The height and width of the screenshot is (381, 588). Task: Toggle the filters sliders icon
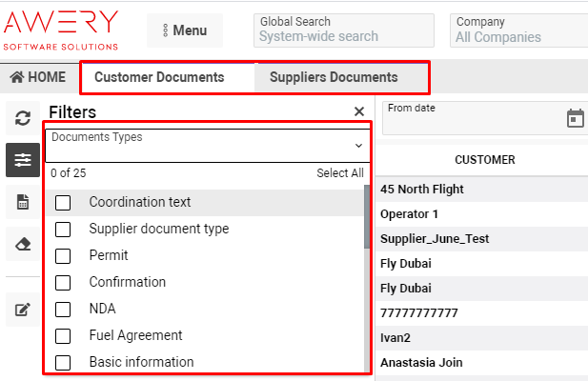pos(23,160)
